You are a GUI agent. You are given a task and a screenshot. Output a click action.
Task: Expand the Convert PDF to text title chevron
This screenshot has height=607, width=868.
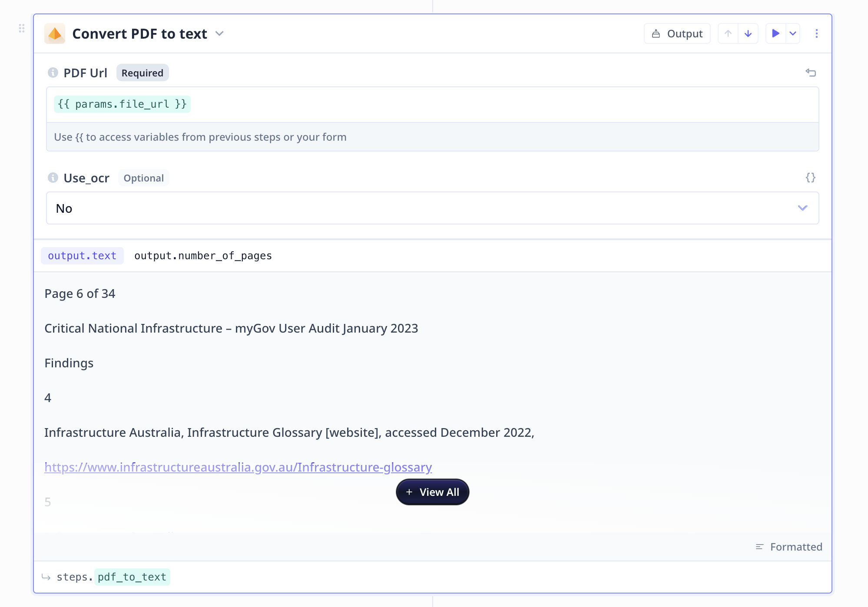click(219, 33)
